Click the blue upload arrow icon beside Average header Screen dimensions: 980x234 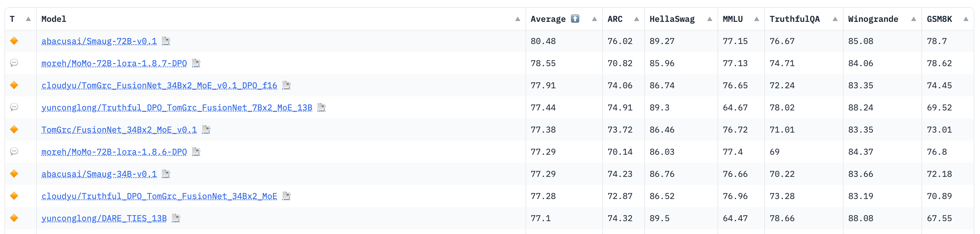[575, 18]
